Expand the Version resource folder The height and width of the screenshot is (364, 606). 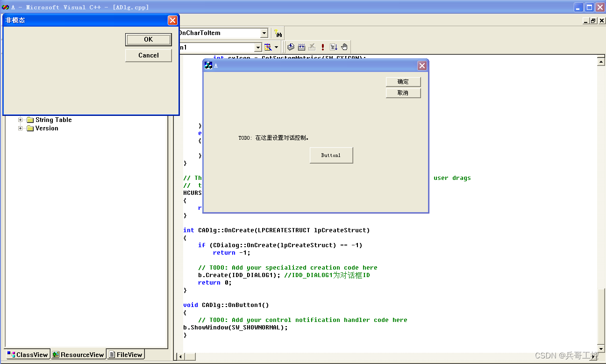tap(20, 128)
